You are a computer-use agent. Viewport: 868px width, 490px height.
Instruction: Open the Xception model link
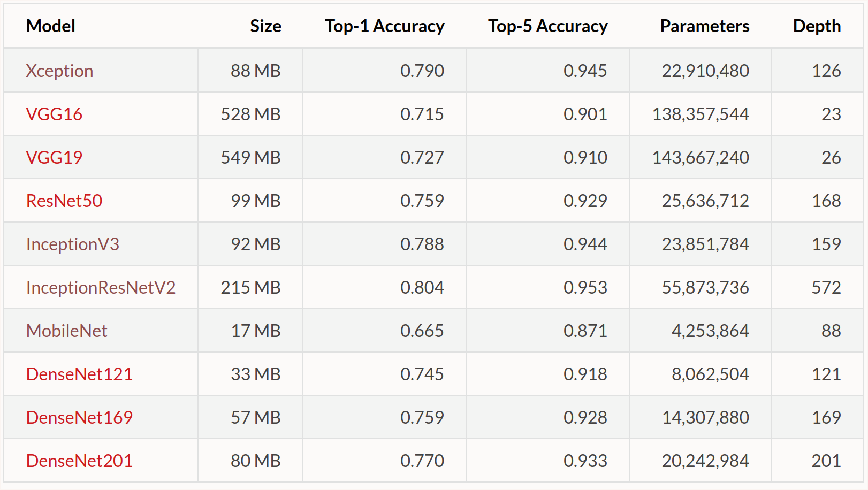click(59, 71)
